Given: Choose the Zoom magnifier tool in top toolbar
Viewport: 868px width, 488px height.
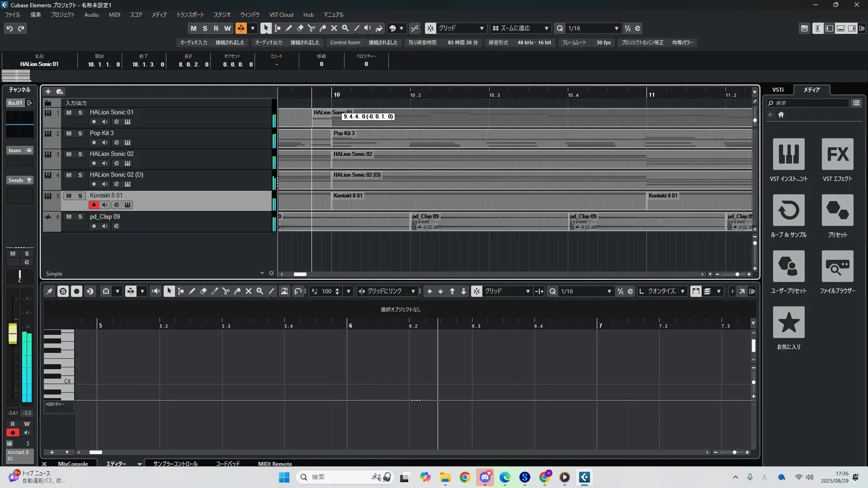Looking at the screenshot, I should 345,28.
